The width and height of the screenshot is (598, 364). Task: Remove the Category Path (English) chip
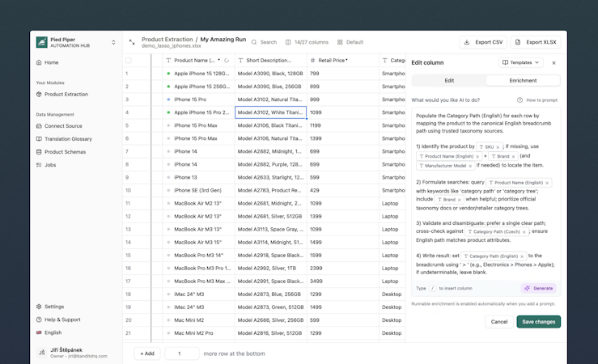522,256
